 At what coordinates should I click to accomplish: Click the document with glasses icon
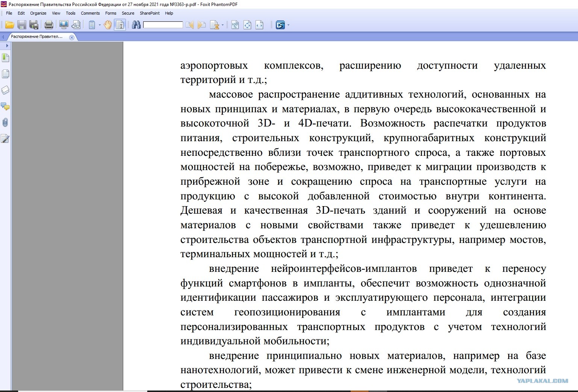click(76, 25)
